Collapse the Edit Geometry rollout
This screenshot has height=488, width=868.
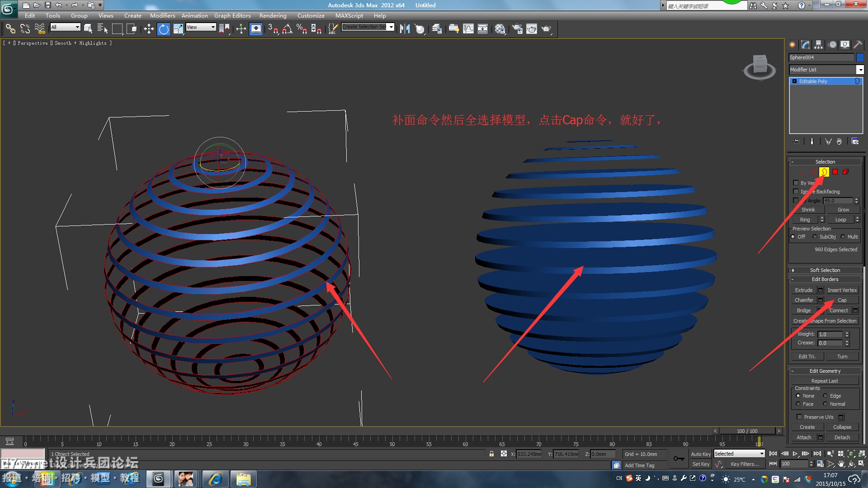point(825,371)
